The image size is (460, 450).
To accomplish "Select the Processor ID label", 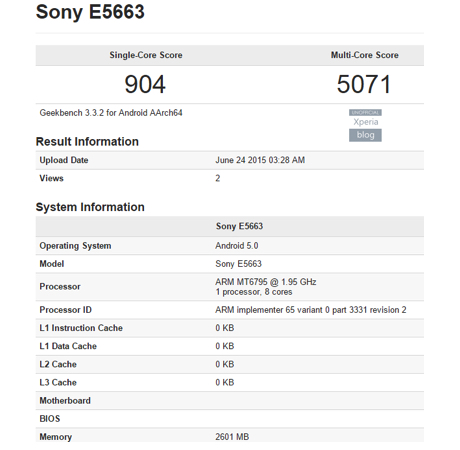I will click(66, 310).
